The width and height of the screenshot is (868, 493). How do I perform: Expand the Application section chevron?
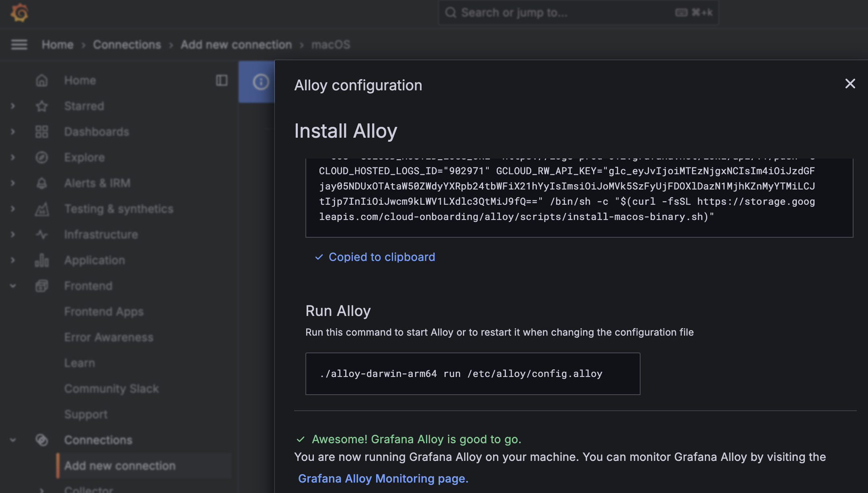click(x=13, y=260)
